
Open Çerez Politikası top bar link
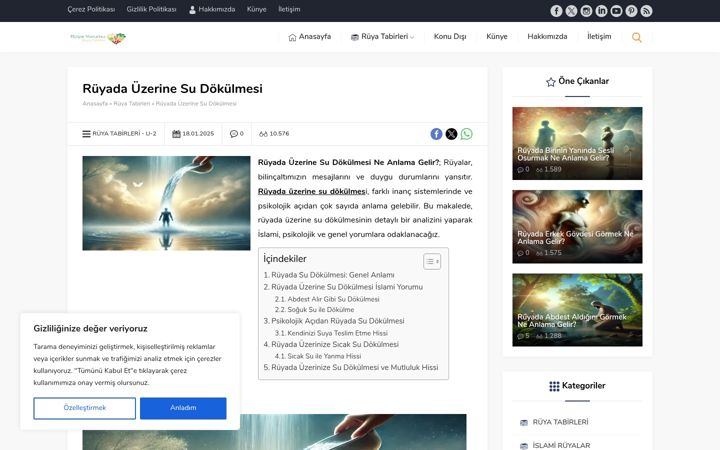point(91,9)
